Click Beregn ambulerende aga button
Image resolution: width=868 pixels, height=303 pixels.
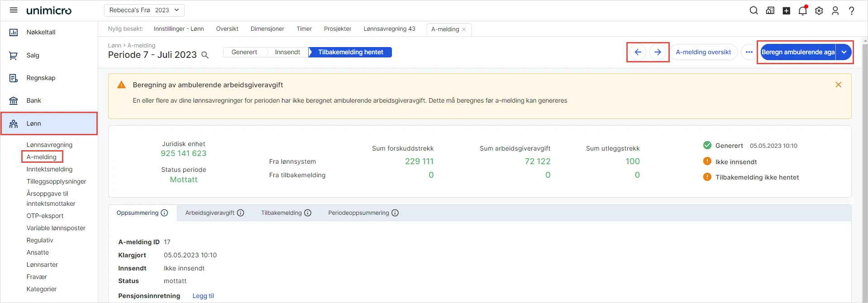point(798,52)
